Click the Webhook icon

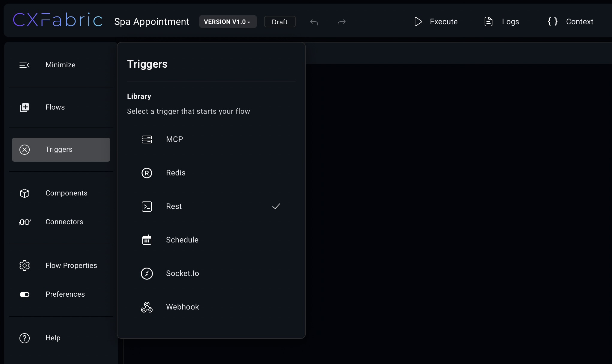pyautogui.click(x=147, y=307)
